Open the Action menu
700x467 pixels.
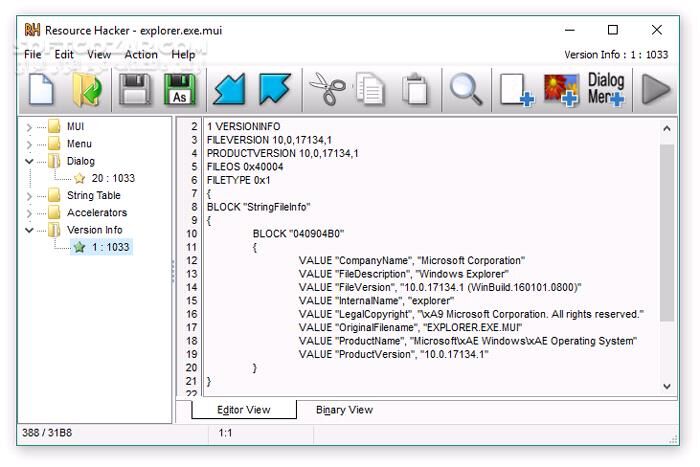click(141, 55)
